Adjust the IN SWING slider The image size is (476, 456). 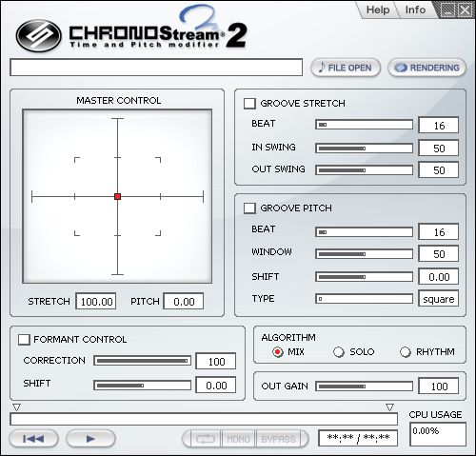click(364, 149)
